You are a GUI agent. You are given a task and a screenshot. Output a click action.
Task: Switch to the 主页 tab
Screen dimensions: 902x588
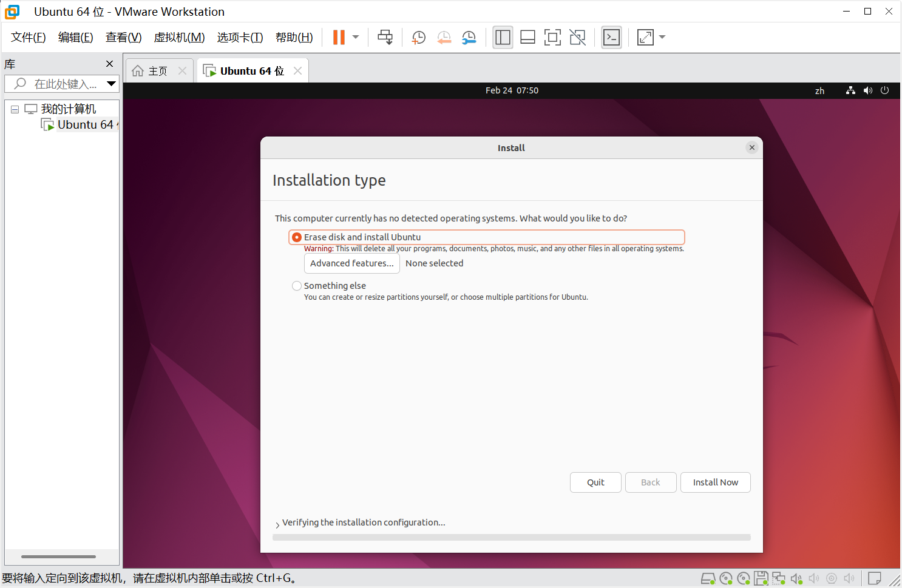pos(157,71)
